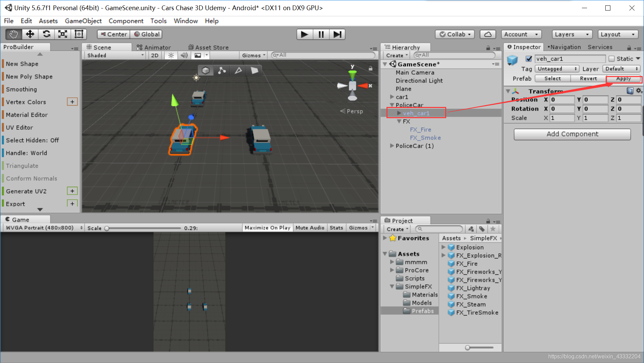
Task: Open the GameObject menu
Action: pyautogui.click(x=83, y=21)
